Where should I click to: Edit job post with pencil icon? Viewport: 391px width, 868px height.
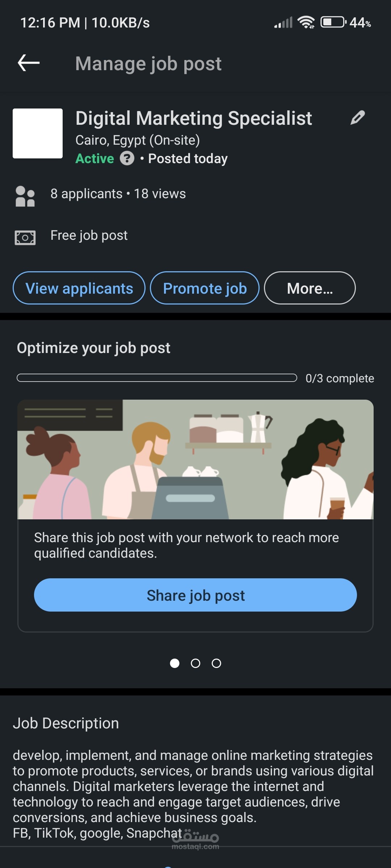point(357,118)
